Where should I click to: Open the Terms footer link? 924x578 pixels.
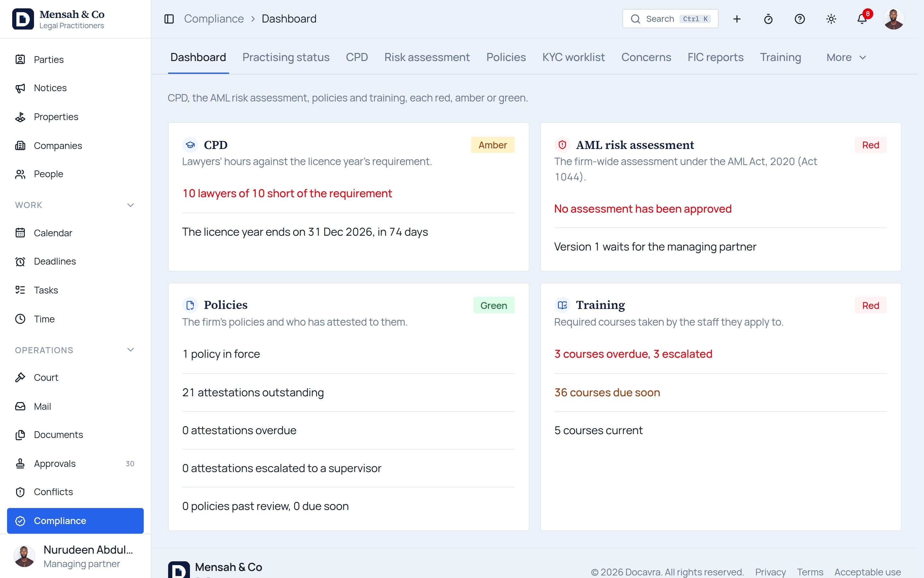click(810, 572)
